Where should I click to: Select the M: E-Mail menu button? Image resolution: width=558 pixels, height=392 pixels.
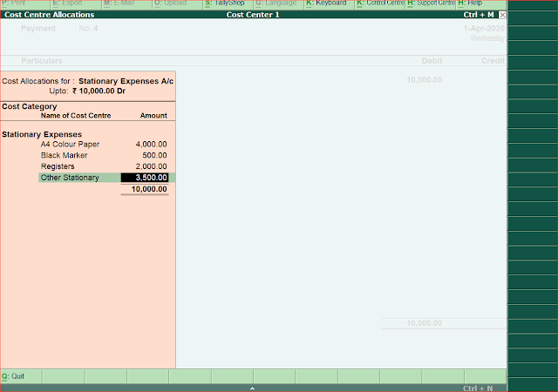coord(127,3)
